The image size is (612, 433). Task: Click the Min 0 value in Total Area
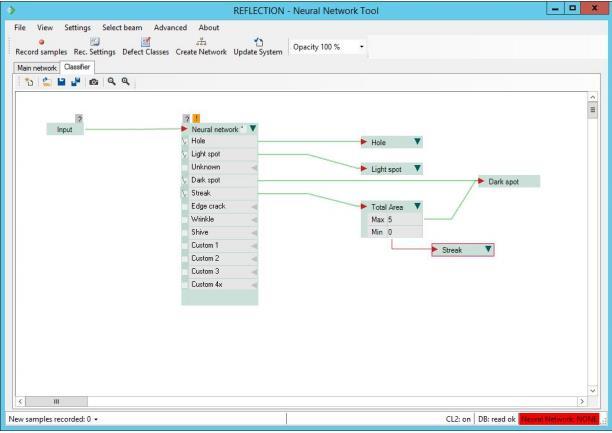pyautogui.click(x=391, y=232)
